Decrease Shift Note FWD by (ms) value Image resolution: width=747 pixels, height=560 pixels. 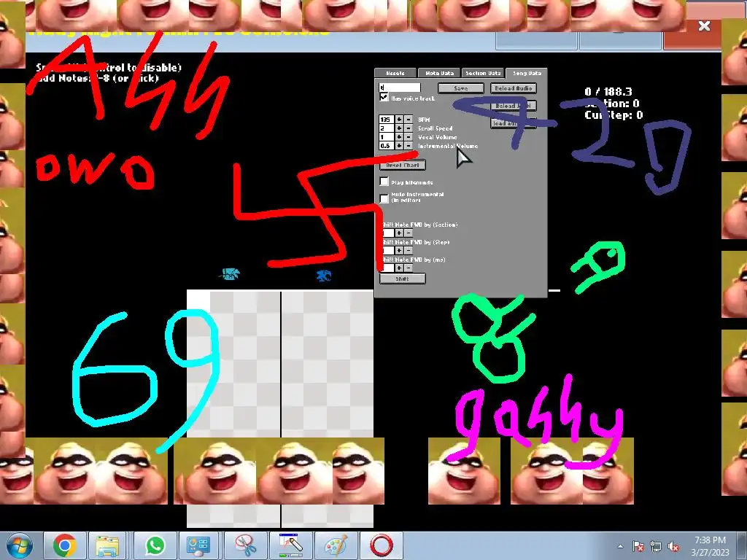coord(409,268)
